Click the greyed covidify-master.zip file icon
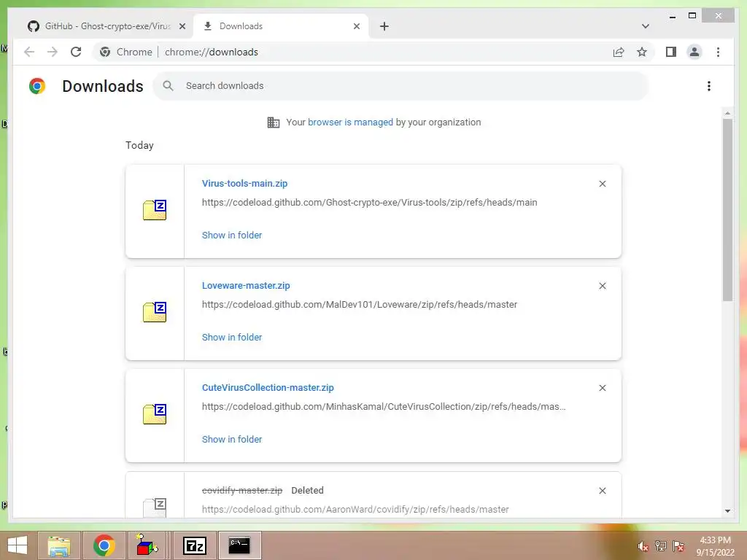Screen dimensions: 747x560 coord(155,507)
